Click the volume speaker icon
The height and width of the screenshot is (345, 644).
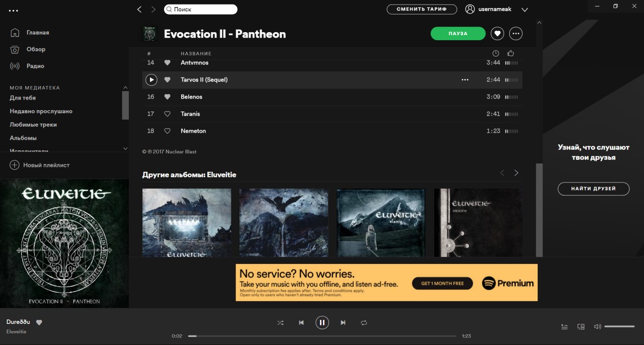597,327
